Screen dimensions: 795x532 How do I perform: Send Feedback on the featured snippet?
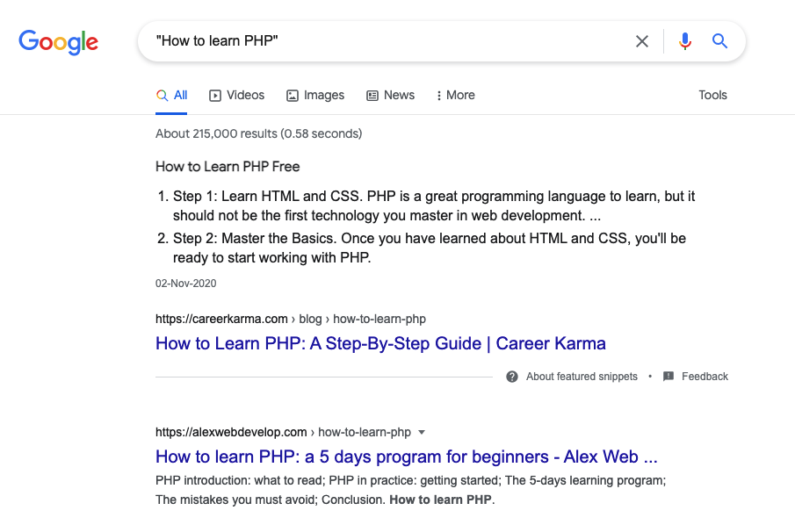click(x=705, y=377)
